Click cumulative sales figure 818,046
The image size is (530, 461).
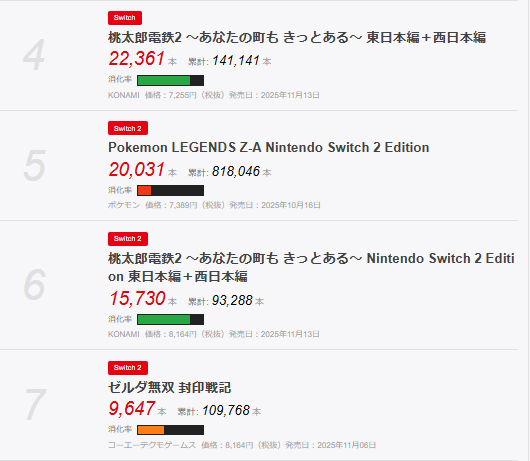click(x=236, y=171)
